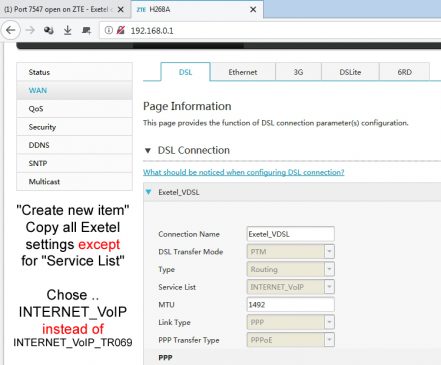
Task: Collapse the DSL Connection section triangle
Action: pos(148,151)
